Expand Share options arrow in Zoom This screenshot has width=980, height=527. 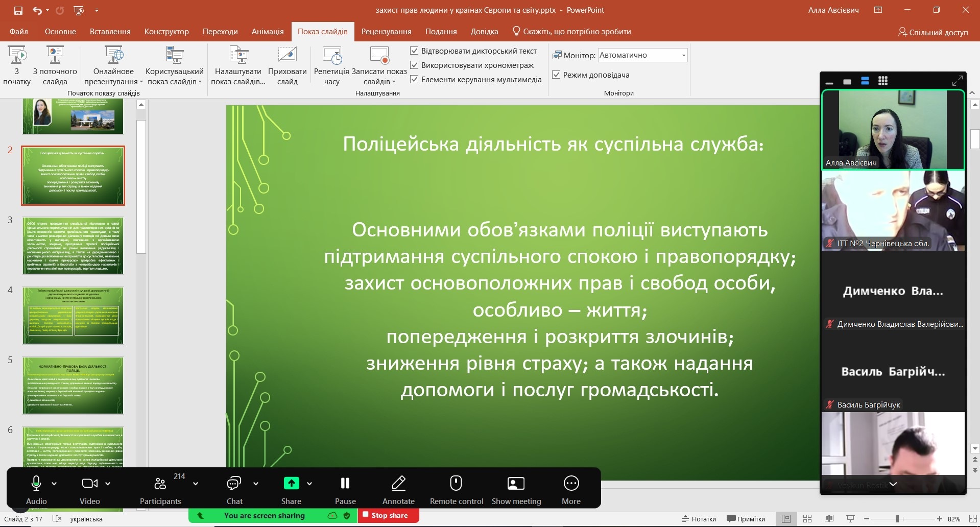click(x=309, y=484)
